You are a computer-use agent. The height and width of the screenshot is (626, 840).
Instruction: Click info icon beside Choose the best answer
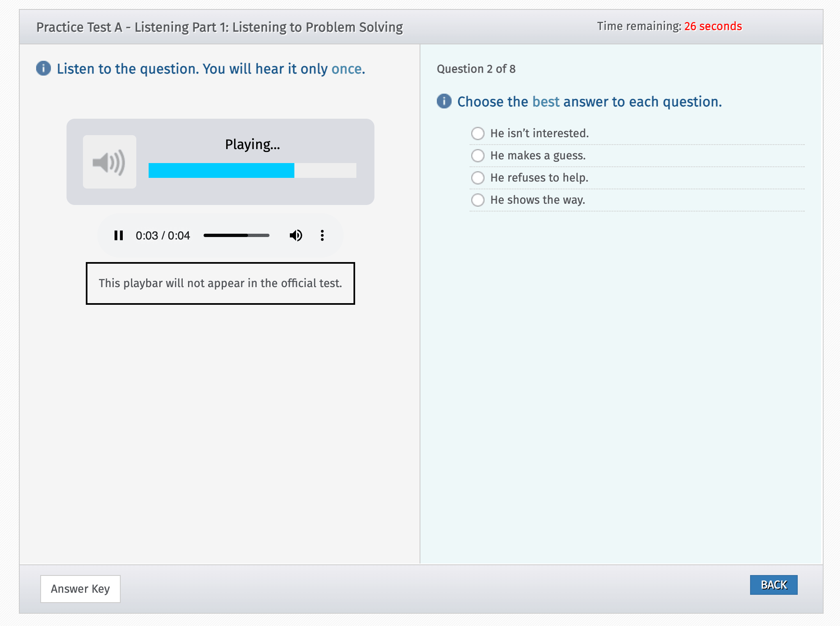[x=444, y=101]
